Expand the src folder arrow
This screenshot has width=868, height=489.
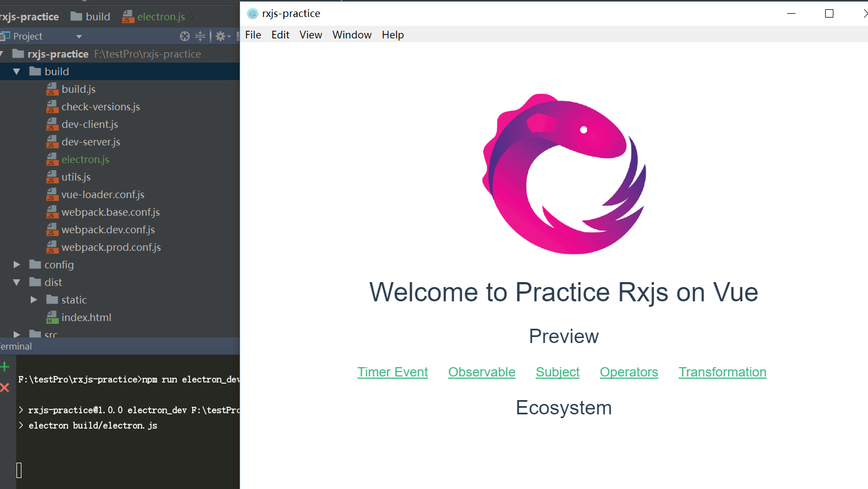tap(16, 334)
